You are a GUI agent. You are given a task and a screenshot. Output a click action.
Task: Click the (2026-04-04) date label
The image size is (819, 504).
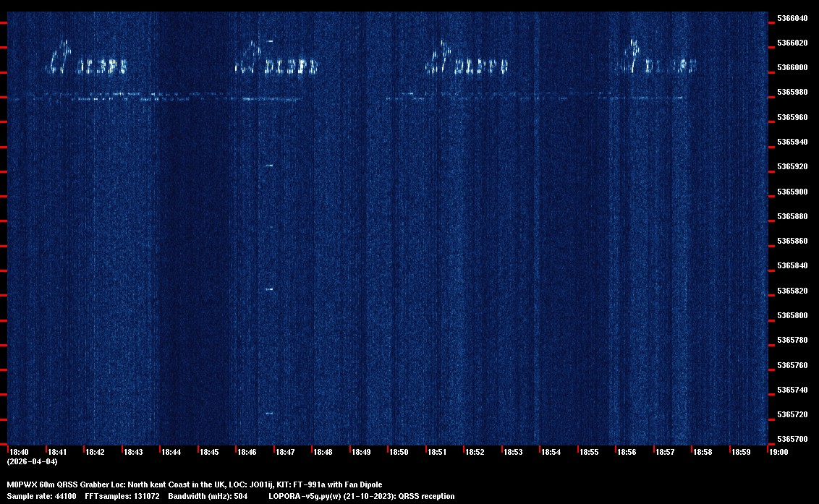pyautogui.click(x=32, y=461)
